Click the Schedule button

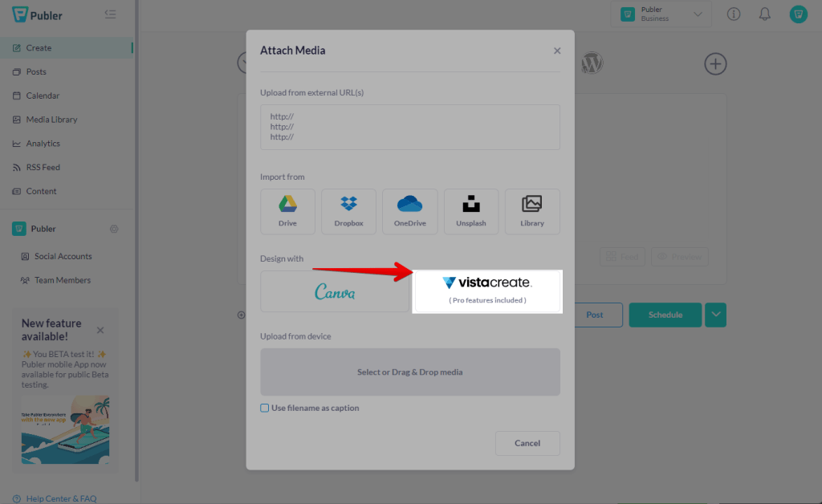pyautogui.click(x=665, y=315)
